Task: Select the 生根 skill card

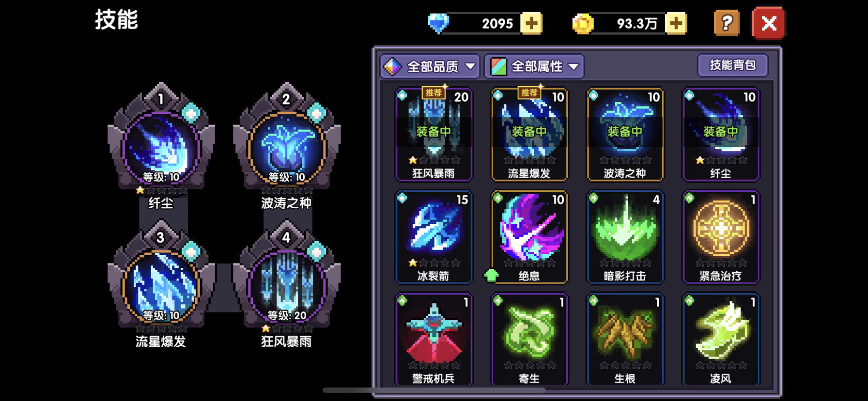Action: (625, 339)
